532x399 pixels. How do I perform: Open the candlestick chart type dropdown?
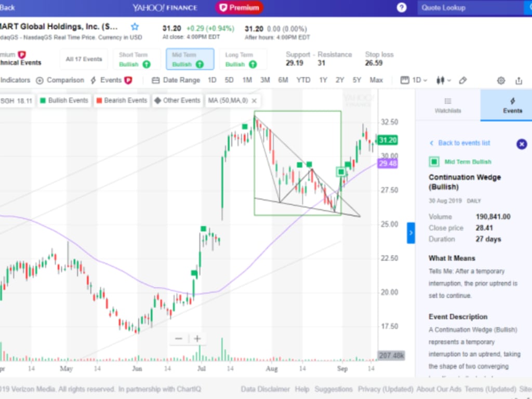444,81
